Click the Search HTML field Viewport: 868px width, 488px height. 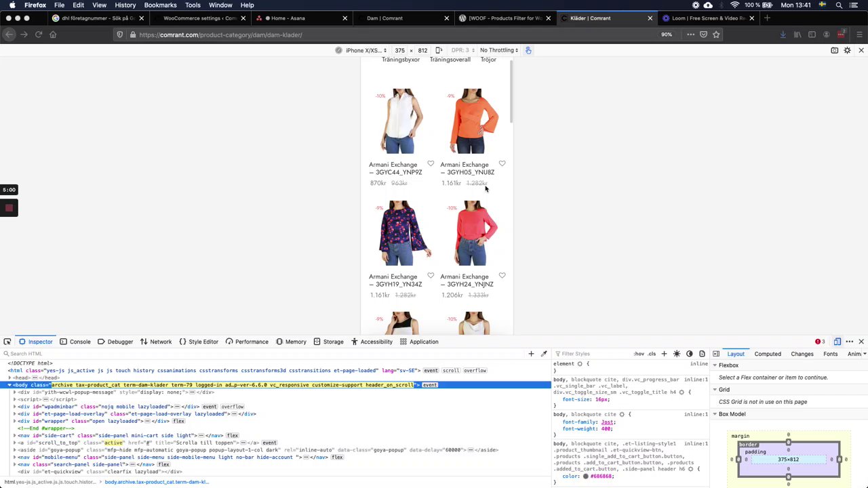coord(264,354)
